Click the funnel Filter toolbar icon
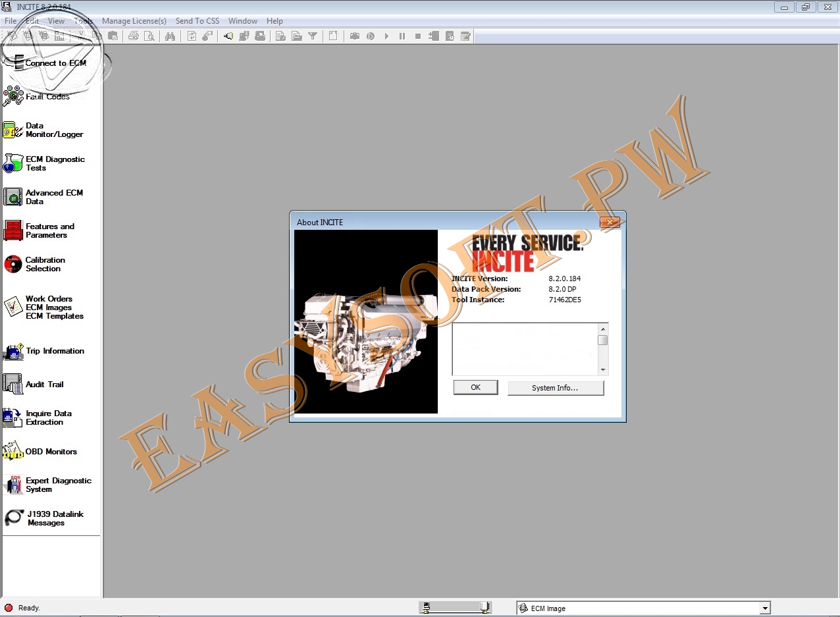This screenshot has width=840, height=617. 313,36
